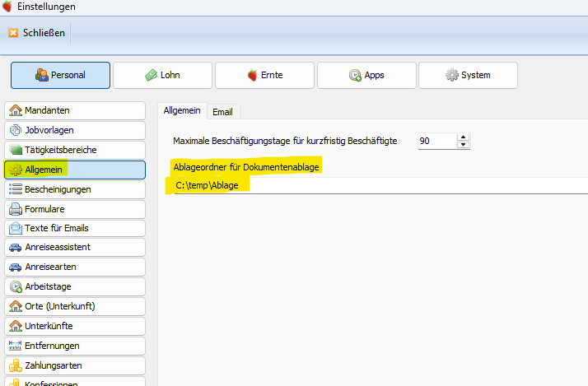Click the Jobvorlagen documents icon
588x386 pixels.
click(x=16, y=130)
